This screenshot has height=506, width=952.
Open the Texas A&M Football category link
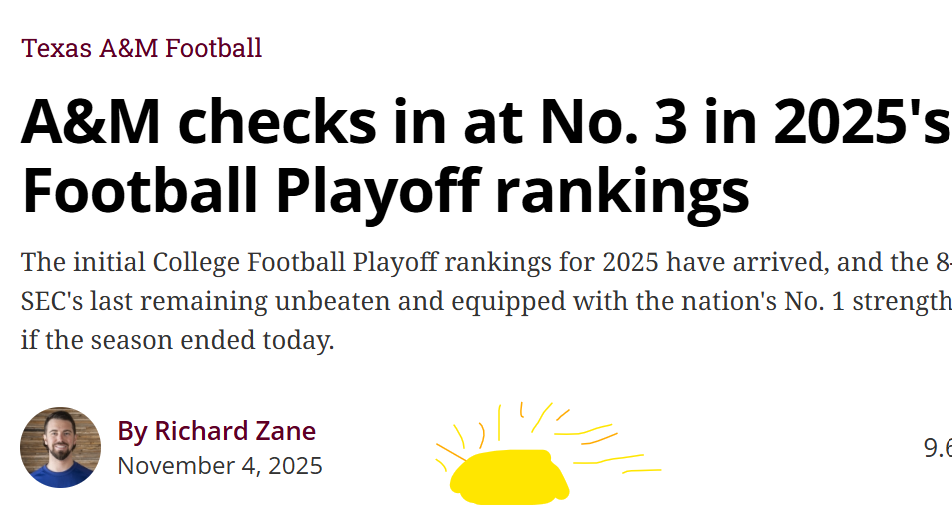coord(142,47)
